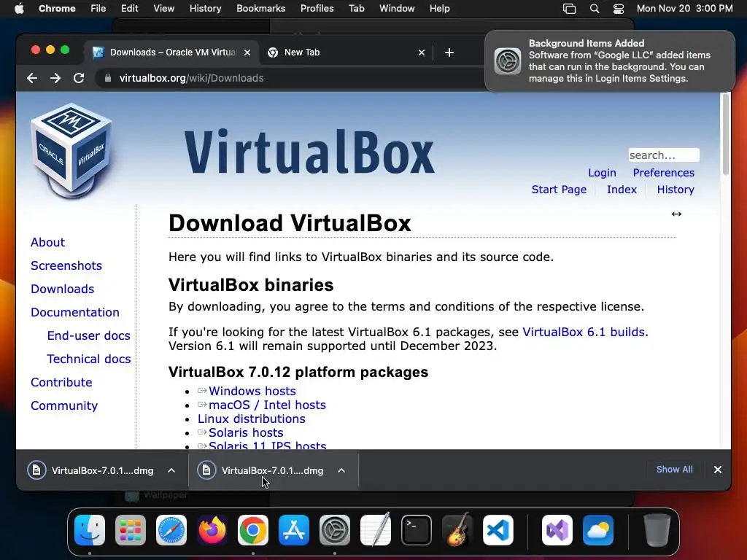Open the VirtualBox 6.1 builds link
The height and width of the screenshot is (560, 747).
click(584, 332)
